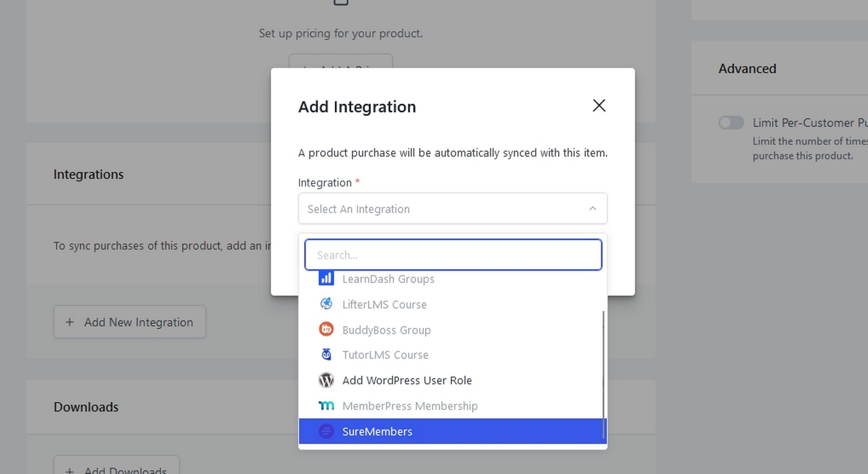This screenshot has height=474, width=868.
Task: Click the WordPress logo next to Add WordPress User Role
Action: tap(326, 380)
